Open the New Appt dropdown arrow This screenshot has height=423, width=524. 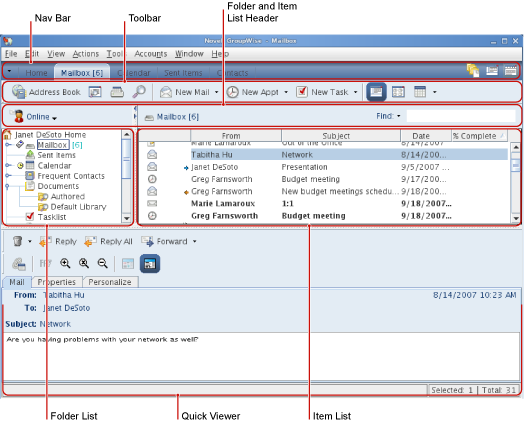[x=286, y=92]
